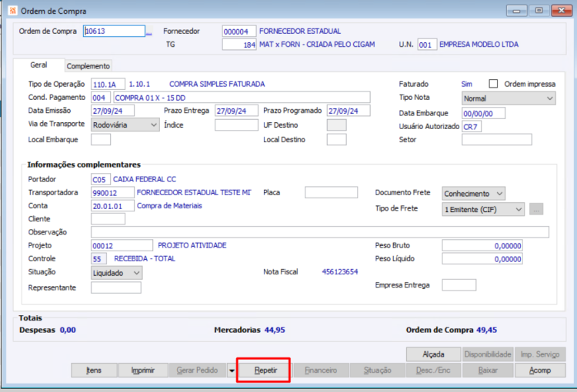Focus the Ordem de Compra number field

point(114,32)
